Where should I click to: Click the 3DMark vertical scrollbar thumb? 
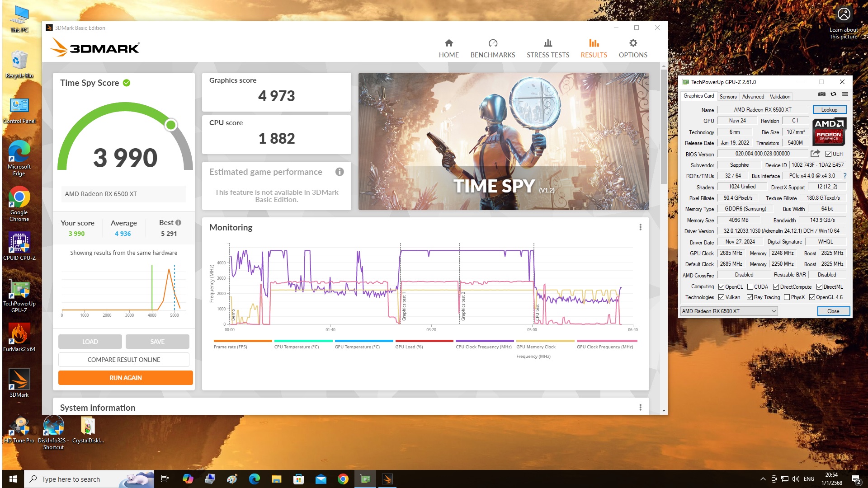click(663, 127)
